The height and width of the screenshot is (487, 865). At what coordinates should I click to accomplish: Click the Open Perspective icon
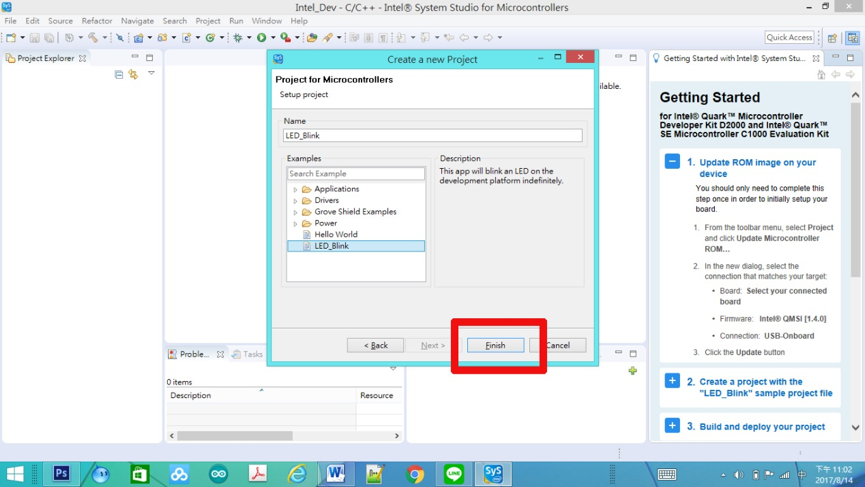click(x=832, y=38)
